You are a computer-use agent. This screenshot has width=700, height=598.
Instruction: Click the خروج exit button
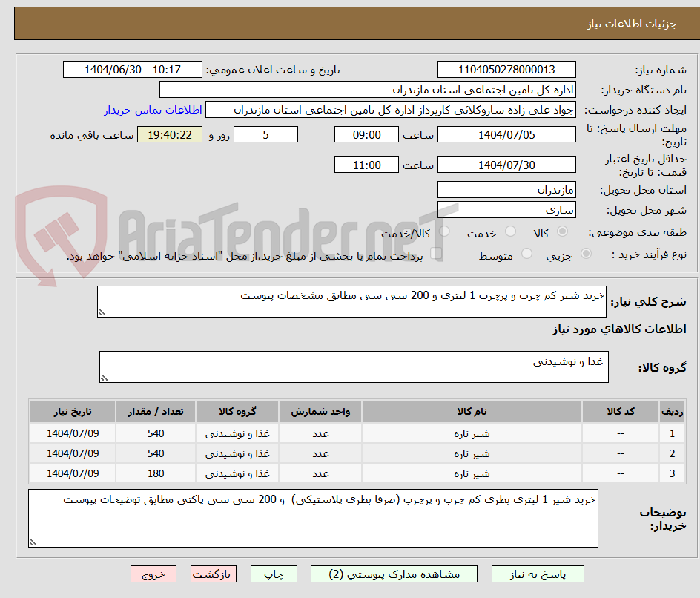[x=153, y=574]
